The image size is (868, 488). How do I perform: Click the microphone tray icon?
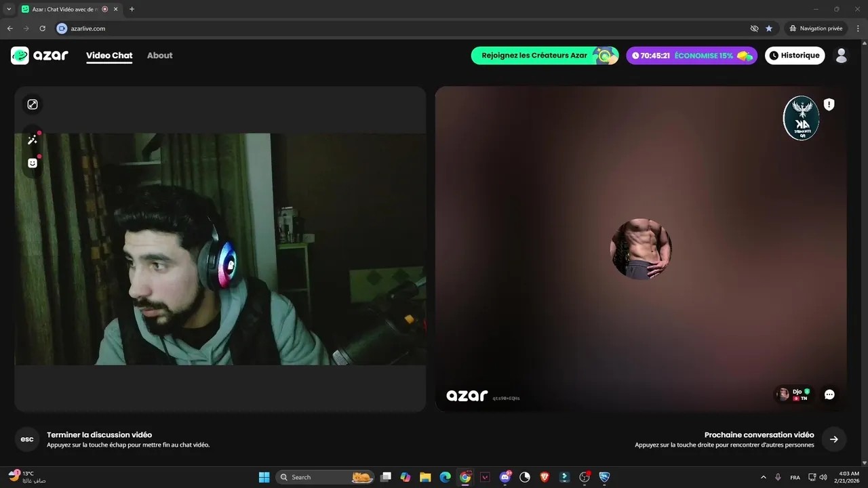778,477
